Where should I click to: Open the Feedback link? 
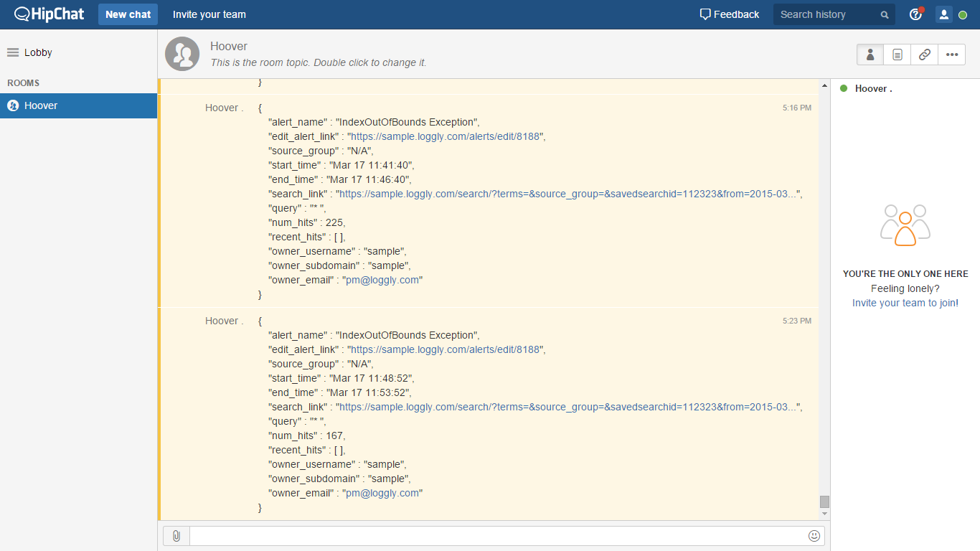tap(730, 14)
